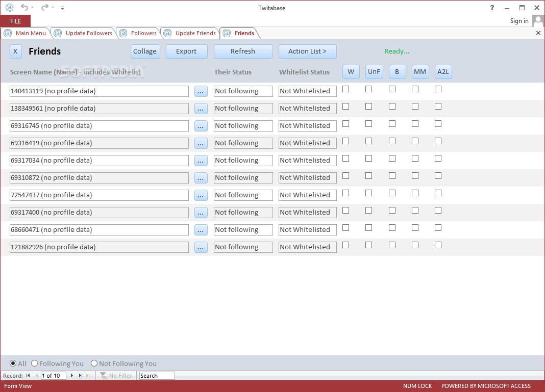Open details button for 72547437 row

point(201,195)
